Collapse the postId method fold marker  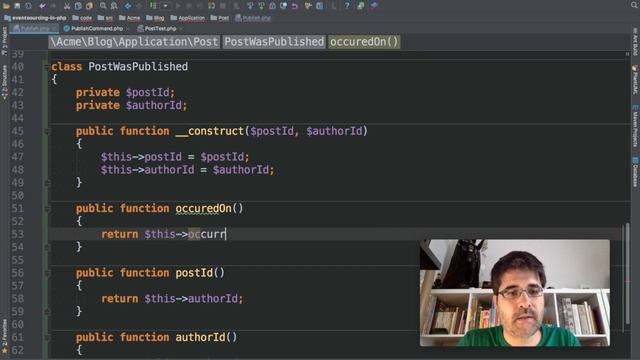(x=47, y=273)
